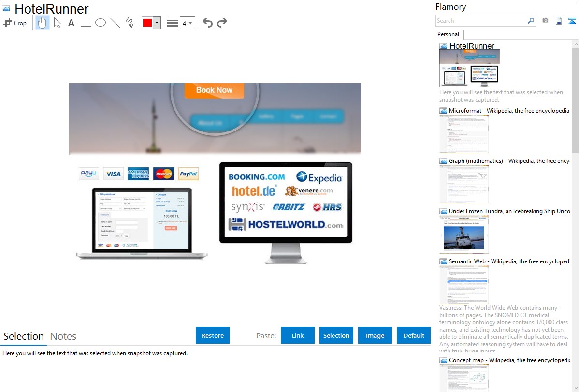The height and width of the screenshot is (392, 579).
Task: Click the HotelRunner snapshot description text in sidebar
Action: (501, 96)
